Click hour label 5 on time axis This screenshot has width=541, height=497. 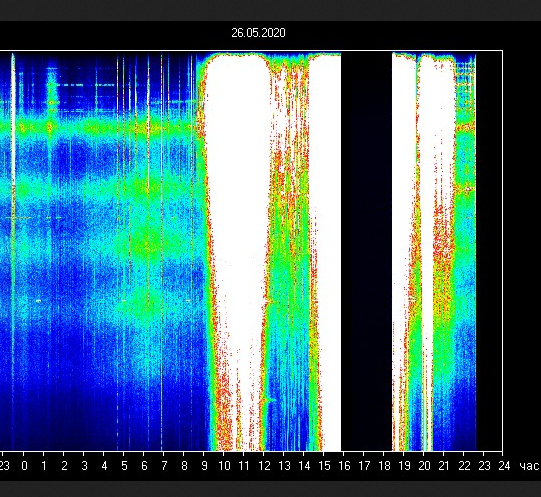point(124,466)
